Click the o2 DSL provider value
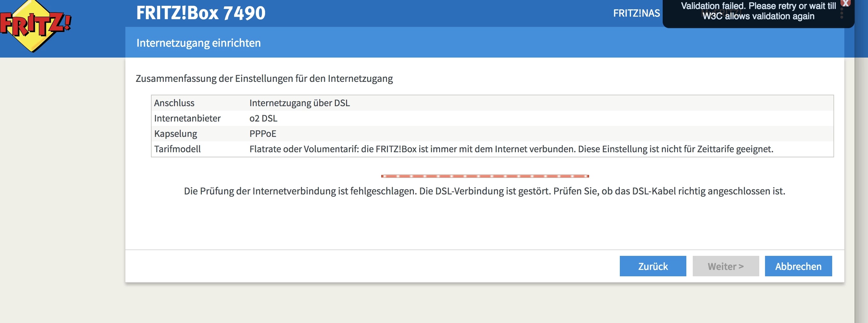The height and width of the screenshot is (323, 868). 263,119
